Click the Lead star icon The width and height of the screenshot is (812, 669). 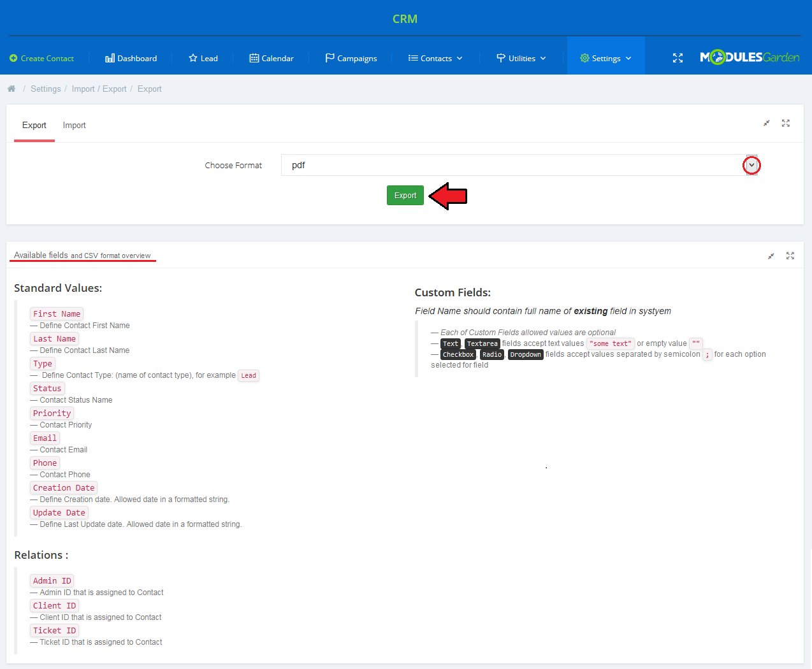click(x=193, y=58)
